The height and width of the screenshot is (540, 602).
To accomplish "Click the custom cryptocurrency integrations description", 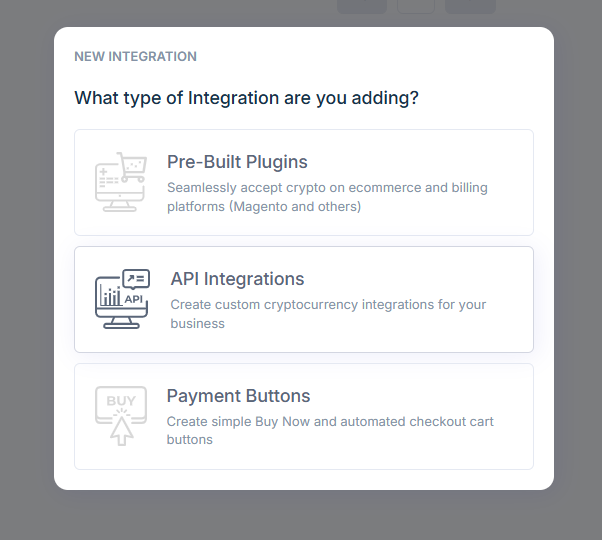I will [328, 314].
